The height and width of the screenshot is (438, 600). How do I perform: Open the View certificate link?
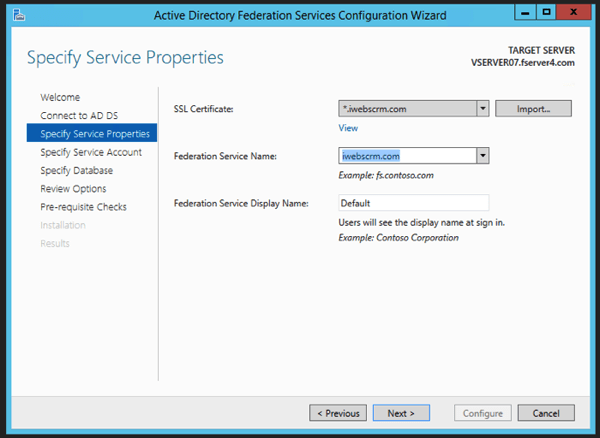pos(348,128)
